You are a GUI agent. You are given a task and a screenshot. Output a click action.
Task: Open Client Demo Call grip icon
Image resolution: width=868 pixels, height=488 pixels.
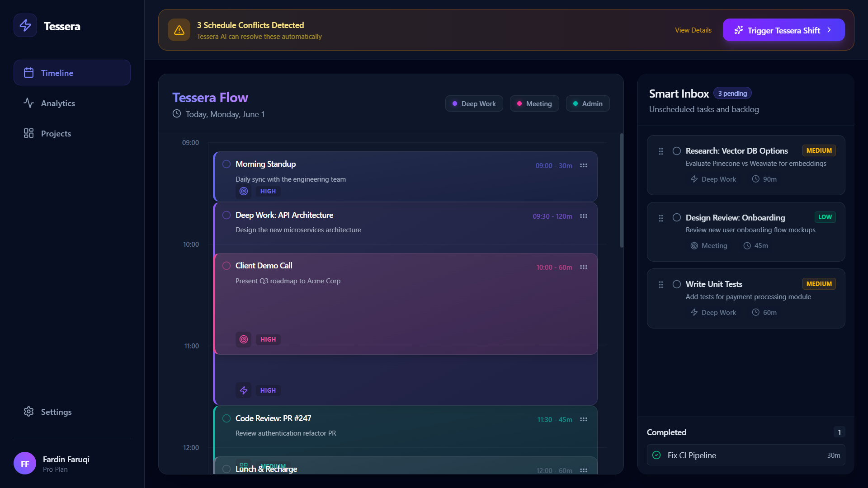[x=584, y=267]
